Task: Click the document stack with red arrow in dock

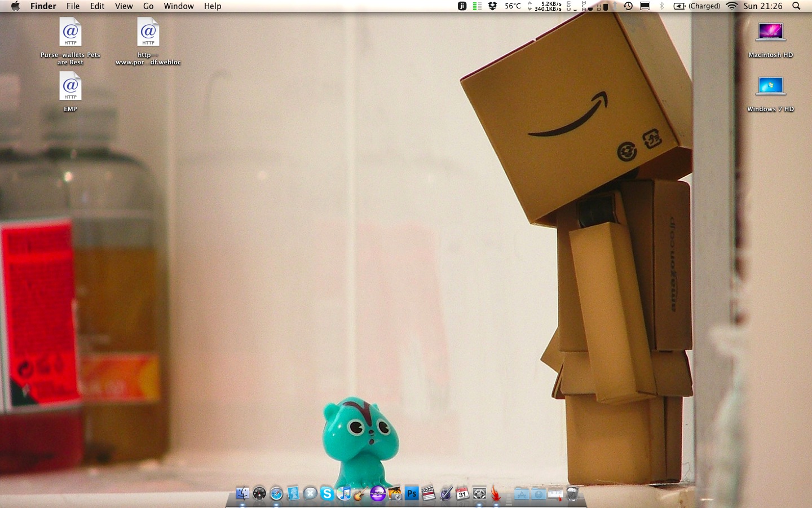Action: point(555,494)
